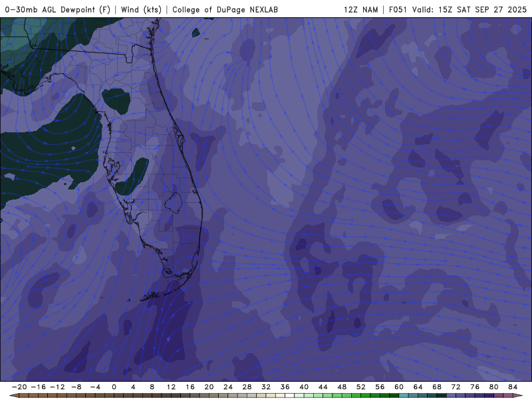532x399 pixels.
Task: Click the 'Valid: 15Z SAT SEP 27 2025' text
Action: (469, 9)
